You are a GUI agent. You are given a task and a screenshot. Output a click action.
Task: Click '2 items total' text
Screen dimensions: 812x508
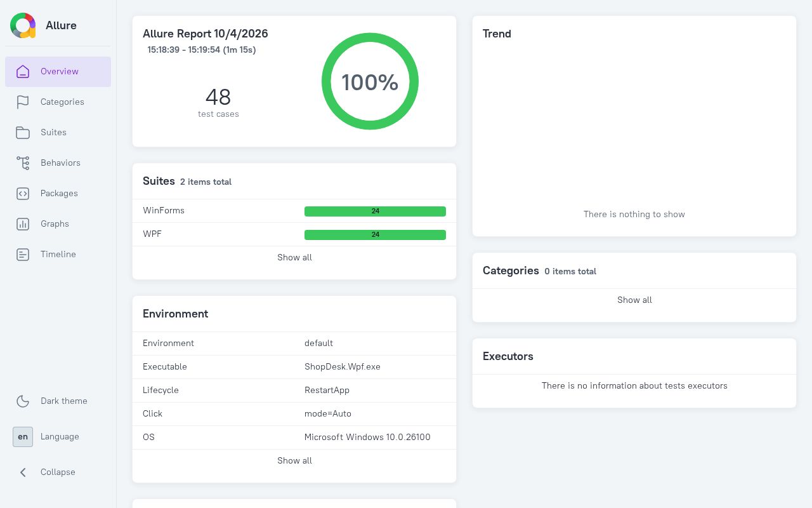(206, 182)
